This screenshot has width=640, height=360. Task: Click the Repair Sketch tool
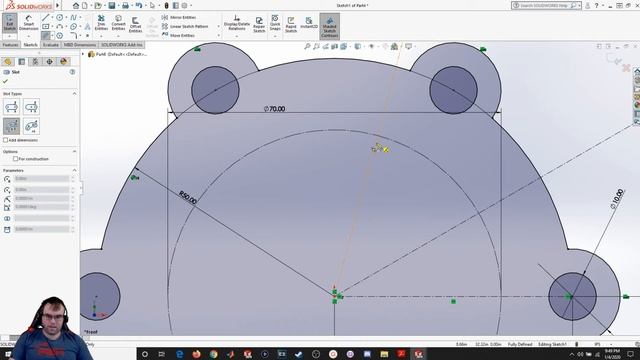(259, 24)
